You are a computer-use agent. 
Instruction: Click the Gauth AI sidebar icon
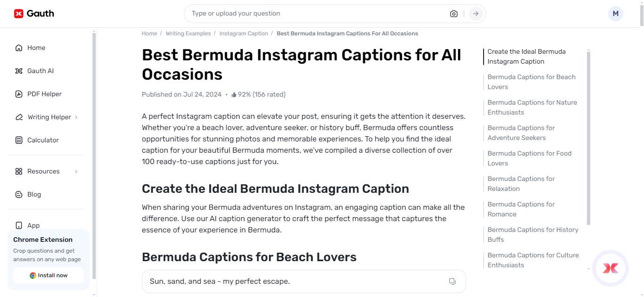coord(19,71)
